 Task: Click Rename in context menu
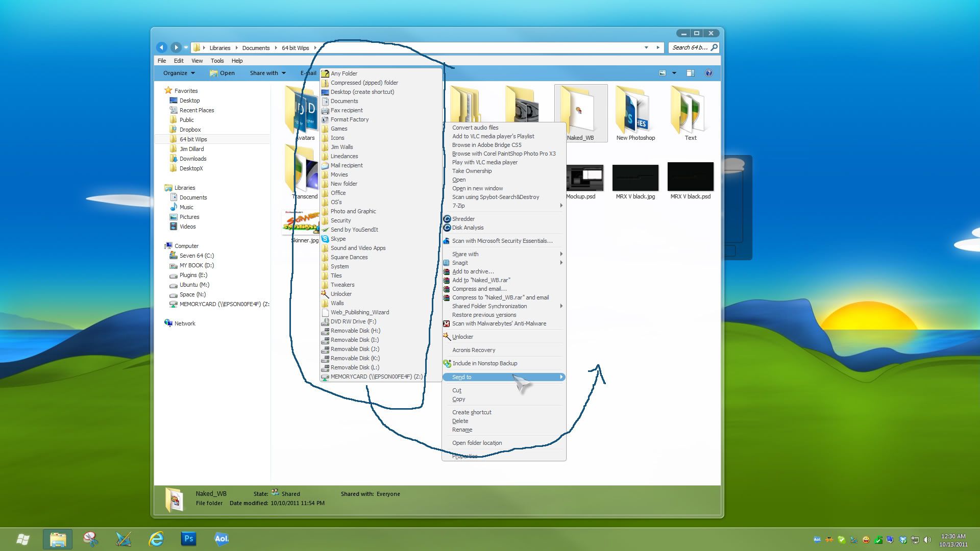[462, 430]
